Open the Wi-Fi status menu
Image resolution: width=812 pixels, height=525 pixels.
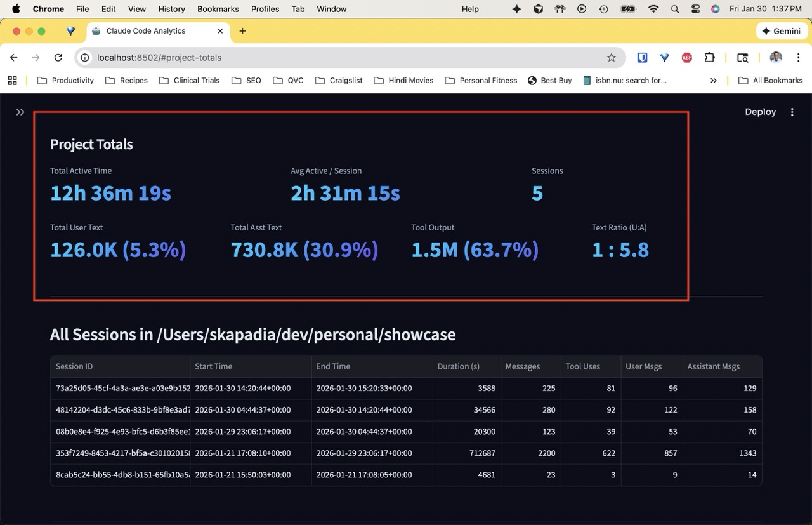coord(653,9)
